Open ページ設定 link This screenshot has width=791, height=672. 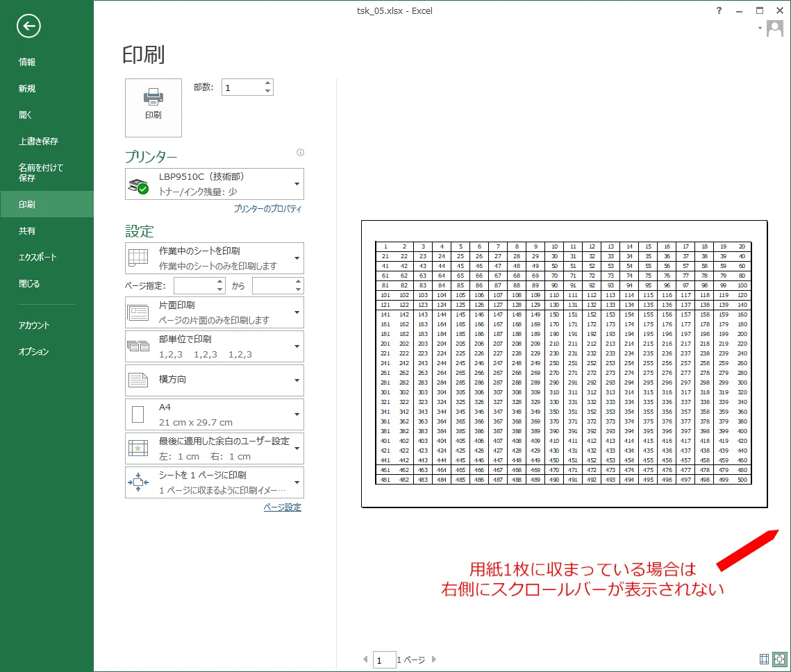pyautogui.click(x=283, y=507)
